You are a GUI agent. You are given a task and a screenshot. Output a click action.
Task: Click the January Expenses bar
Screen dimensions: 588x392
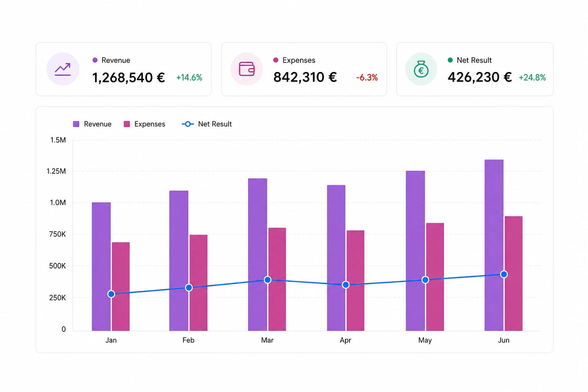point(121,286)
